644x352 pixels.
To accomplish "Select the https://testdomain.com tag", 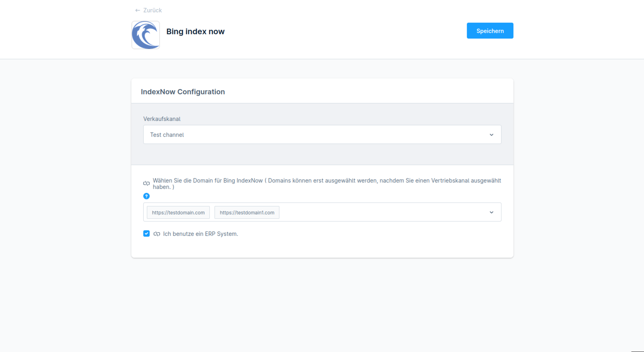I will click(178, 213).
